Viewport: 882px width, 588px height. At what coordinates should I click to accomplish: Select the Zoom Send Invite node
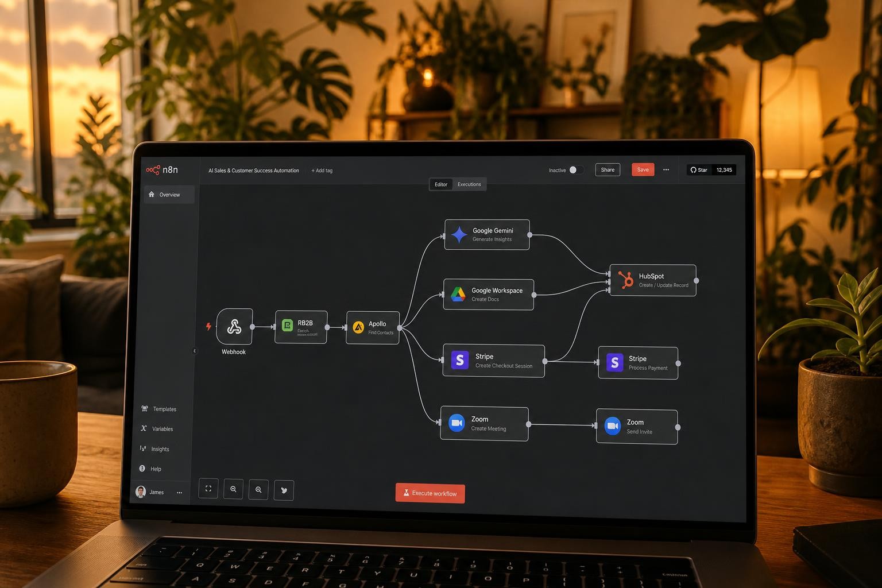(x=637, y=427)
